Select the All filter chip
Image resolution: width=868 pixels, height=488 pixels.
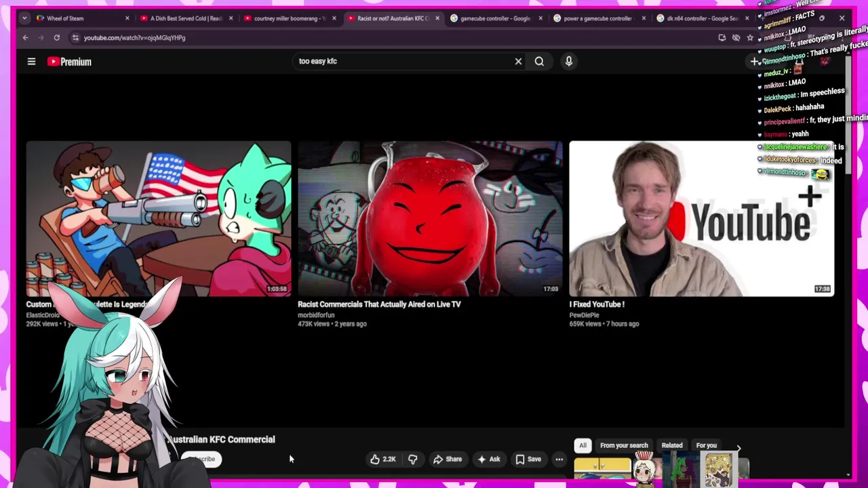click(x=583, y=445)
